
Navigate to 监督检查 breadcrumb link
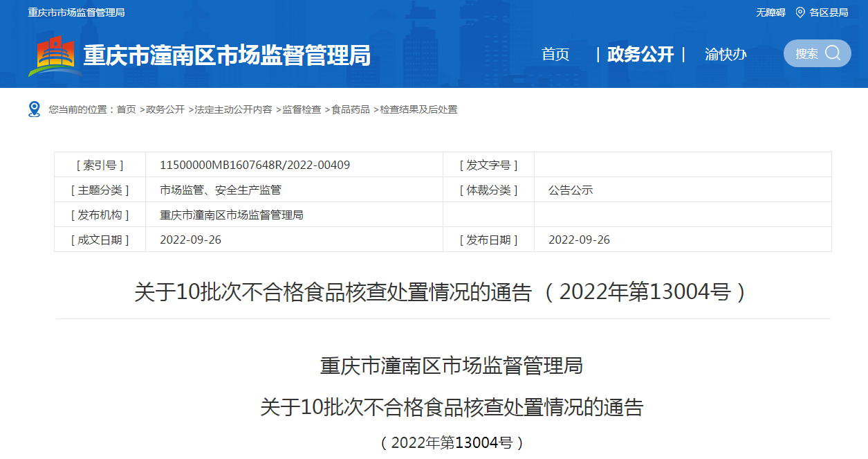302,109
